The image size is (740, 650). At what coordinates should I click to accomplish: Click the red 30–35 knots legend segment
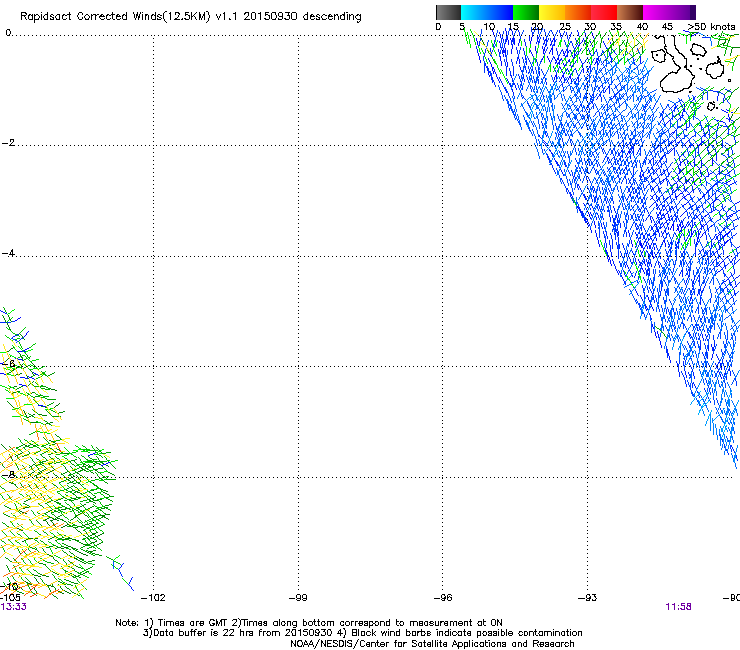click(x=604, y=12)
